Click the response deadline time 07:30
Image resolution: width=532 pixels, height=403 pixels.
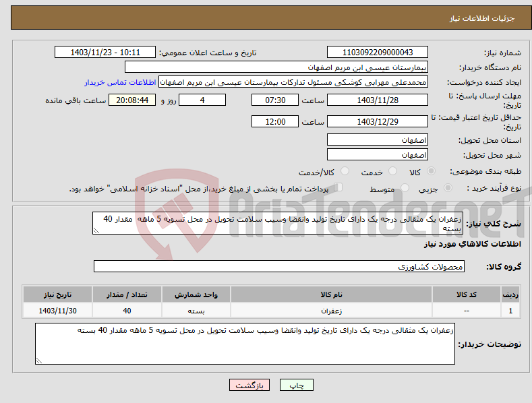pyautogui.click(x=275, y=100)
